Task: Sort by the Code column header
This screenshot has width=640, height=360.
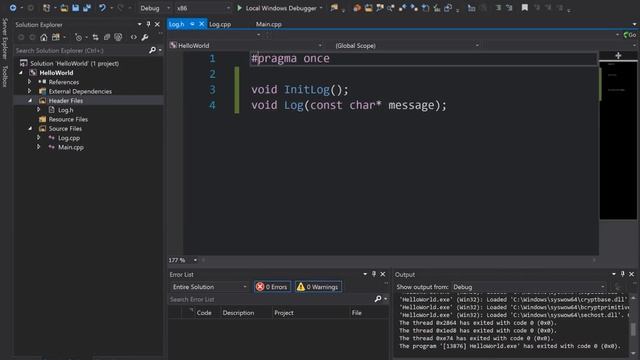Action: (204, 313)
